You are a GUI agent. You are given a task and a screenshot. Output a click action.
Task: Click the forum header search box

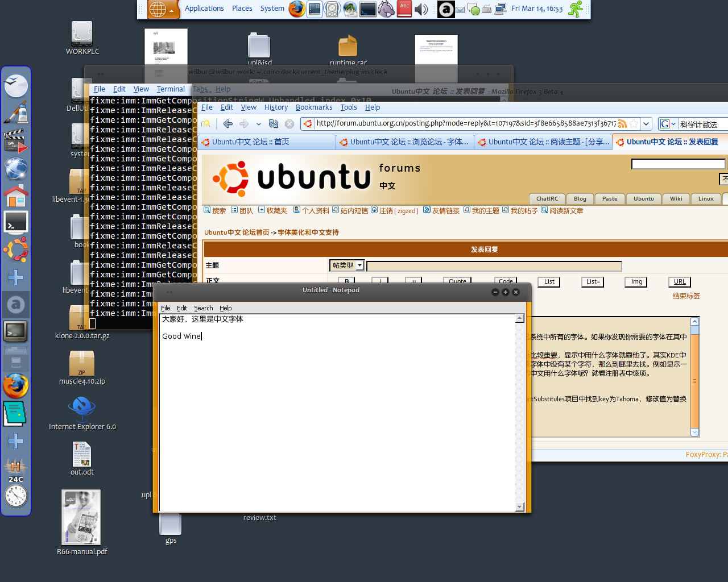click(x=678, y=164)
